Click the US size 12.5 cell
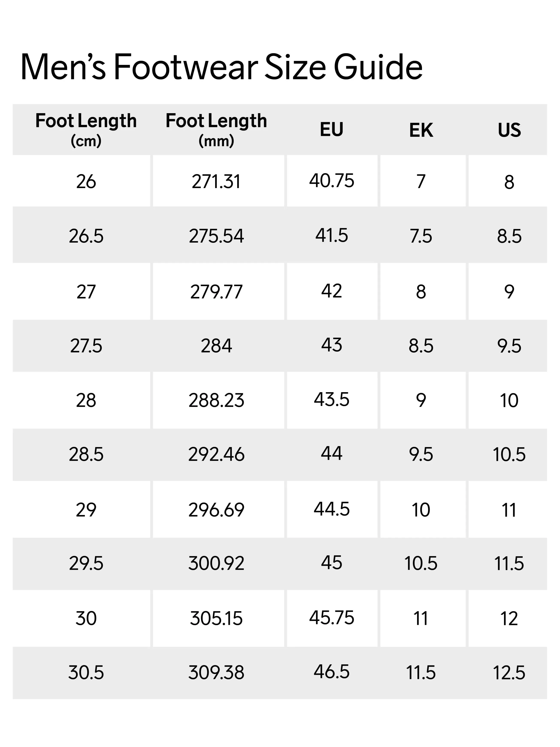Viewport: 560px width, 747px height. point(509,672)
